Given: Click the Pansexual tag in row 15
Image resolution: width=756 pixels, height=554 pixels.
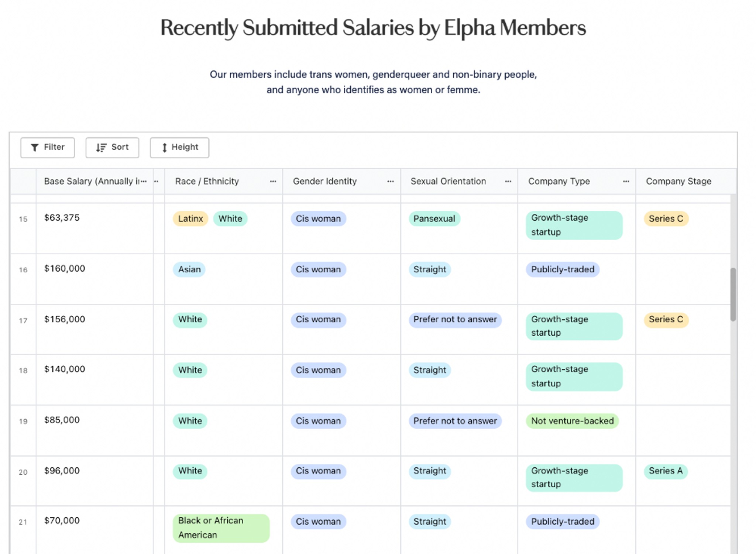Looking at the screenshot, I should 434,218.
